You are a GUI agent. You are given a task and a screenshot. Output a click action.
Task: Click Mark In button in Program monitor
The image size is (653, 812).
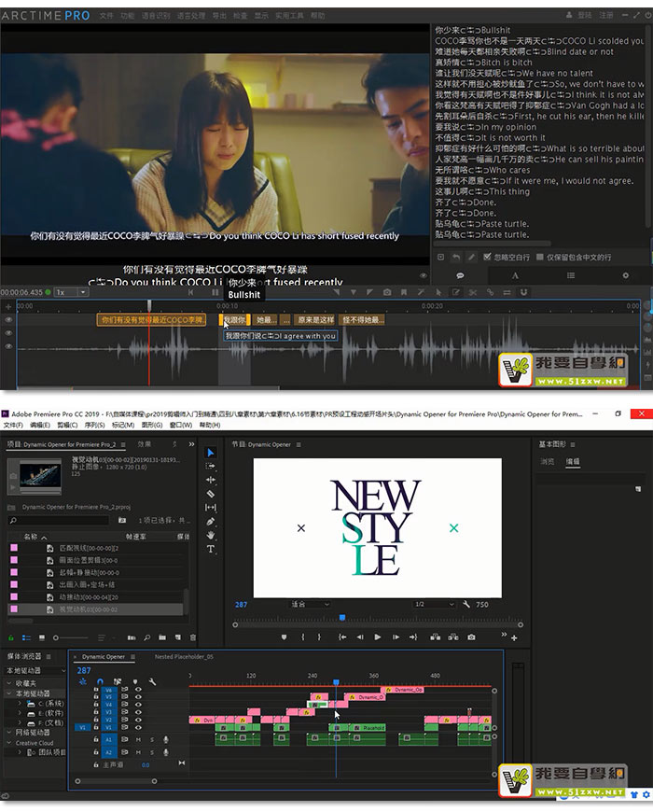(x=303, y=637)
